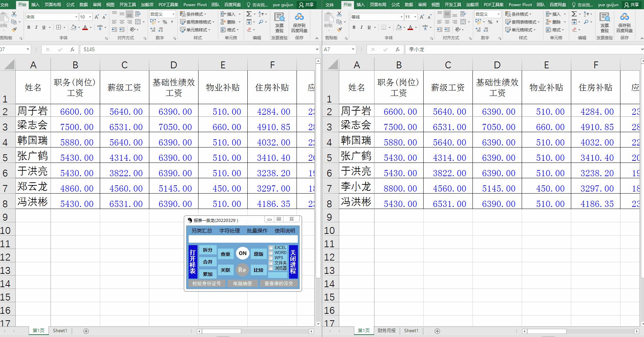Viewport: 644px width, 337px height.
Task: Click the 校验身份证号 button
Action: point(206,283)
